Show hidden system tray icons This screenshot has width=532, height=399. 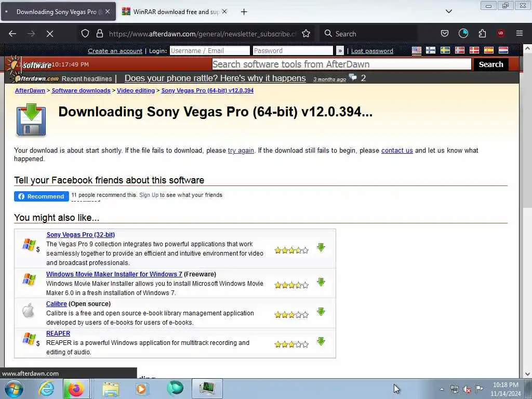pos(442,389)
